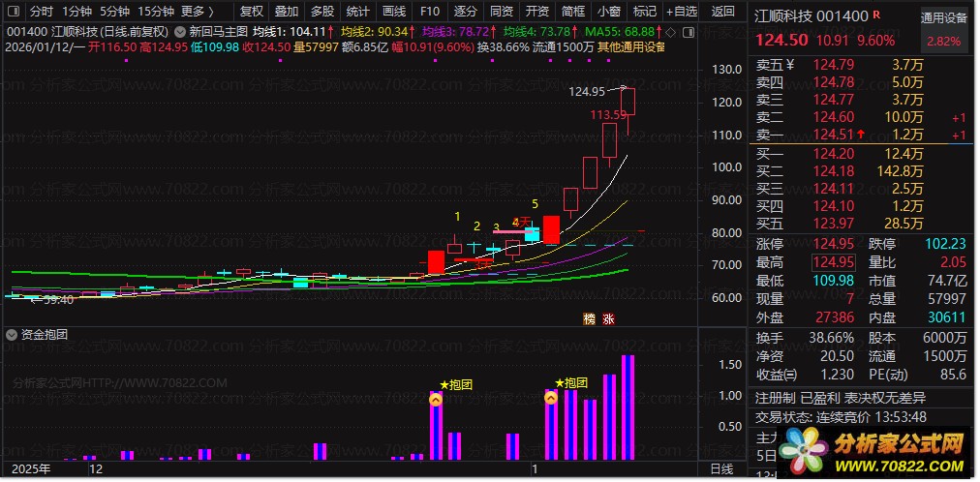Click the 卖五 ¥ currency icon
Viewport: 980px width, 482px height.
[790, 64]
